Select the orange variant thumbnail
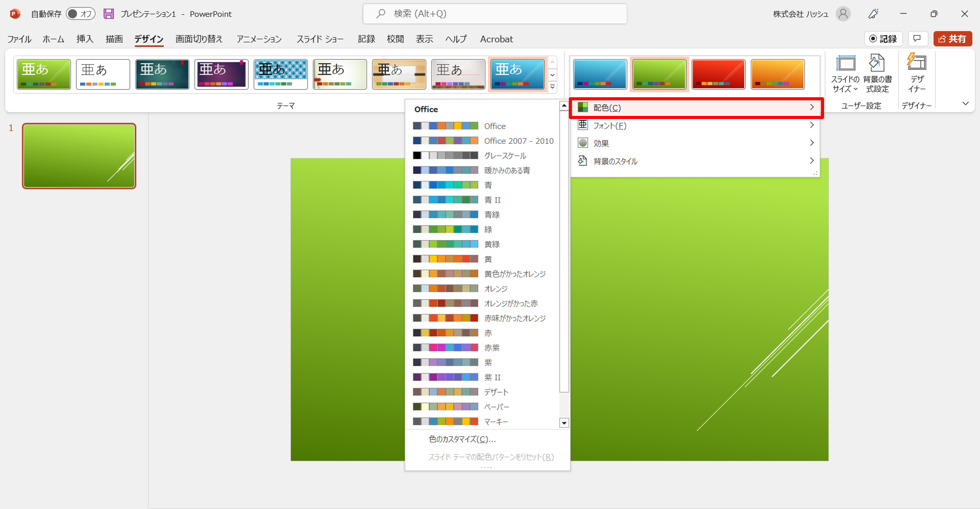The height and width of the screenshot is (509, 980). tap(778, 75)
